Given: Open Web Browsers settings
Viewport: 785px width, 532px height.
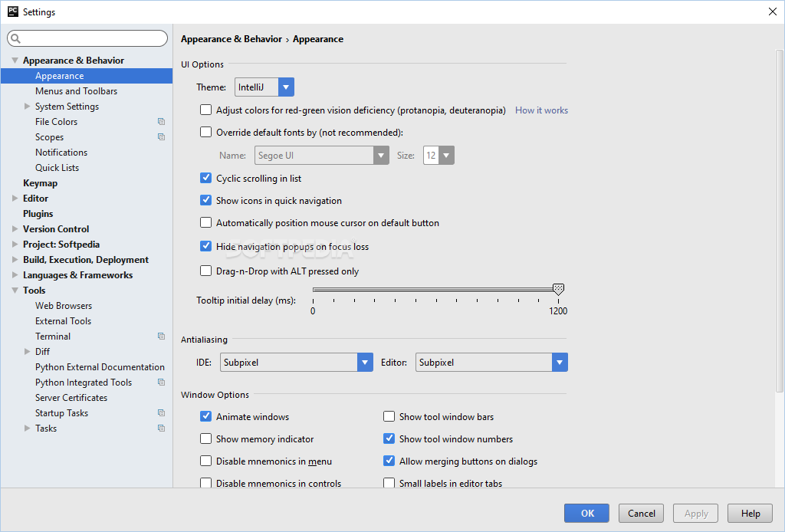Looking at the screenshot, I should pyautogui.click(x=64, y=306).
